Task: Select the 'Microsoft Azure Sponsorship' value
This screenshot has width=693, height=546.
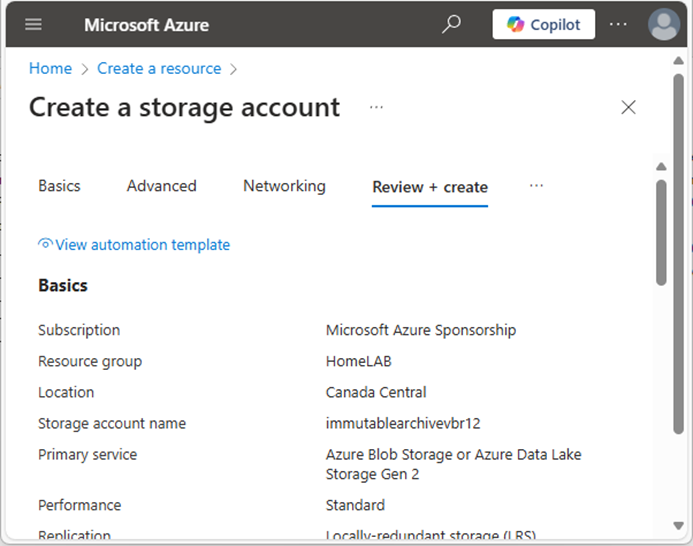Action: point(421,330)
